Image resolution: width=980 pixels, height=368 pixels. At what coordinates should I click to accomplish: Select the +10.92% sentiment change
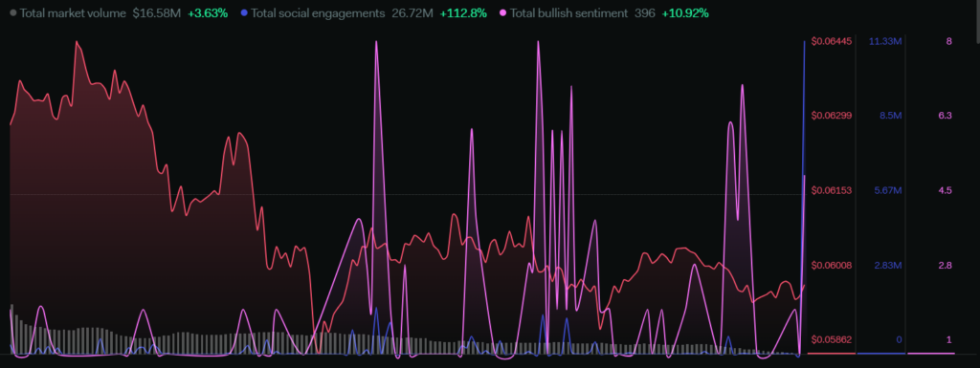(685, 12)
